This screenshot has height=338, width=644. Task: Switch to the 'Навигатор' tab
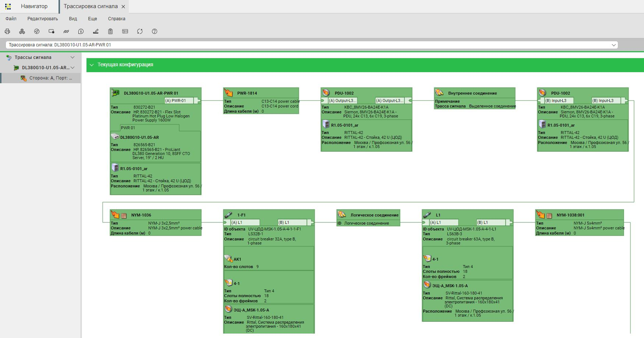34,6
